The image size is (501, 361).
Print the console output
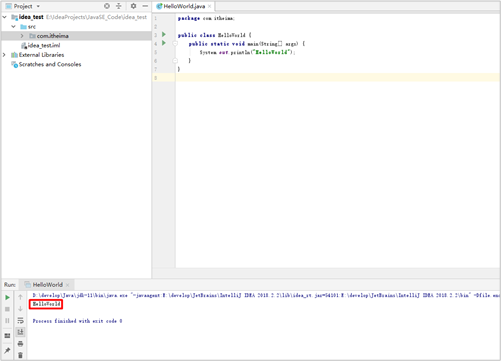(20, 344)
